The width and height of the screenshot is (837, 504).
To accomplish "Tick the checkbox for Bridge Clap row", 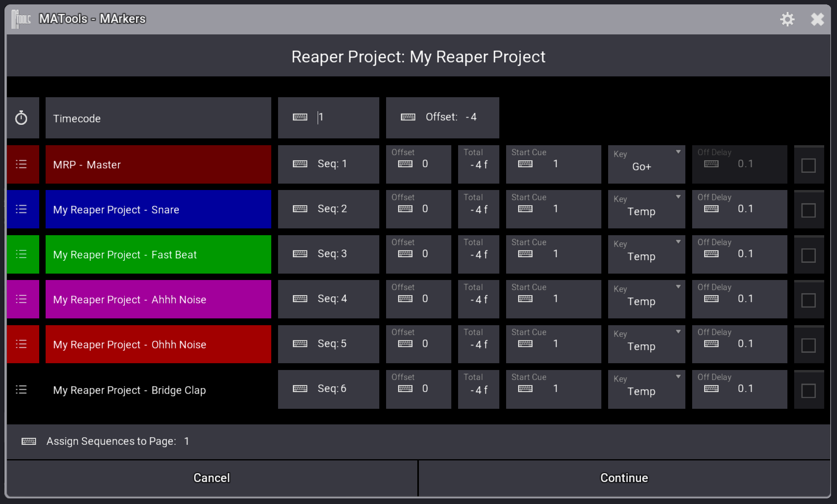I will 809,390.
